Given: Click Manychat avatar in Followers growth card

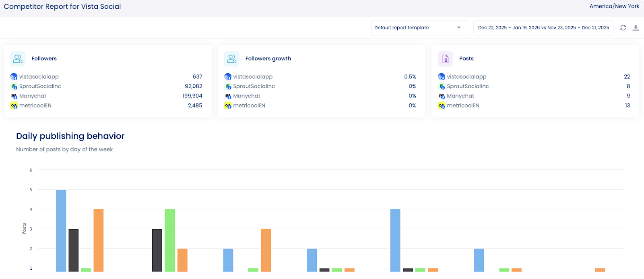Looking at the screenshot, I should click(x=228, y=96).
